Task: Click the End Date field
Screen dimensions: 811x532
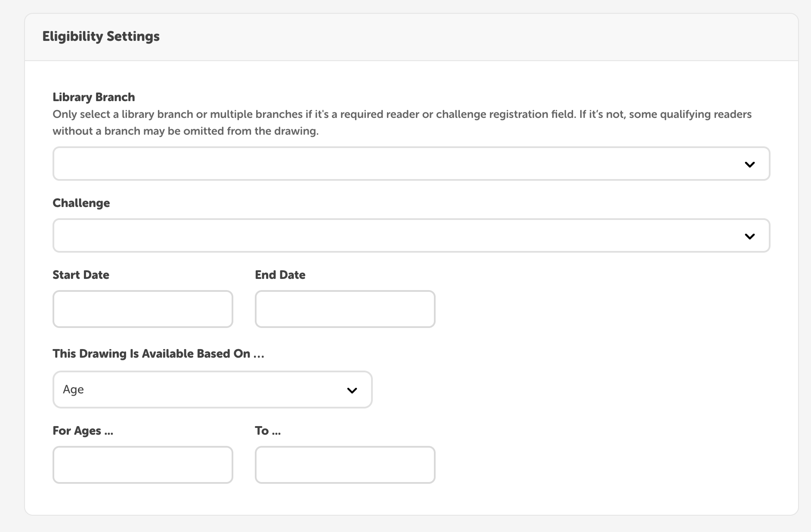Action: point(345,309)
